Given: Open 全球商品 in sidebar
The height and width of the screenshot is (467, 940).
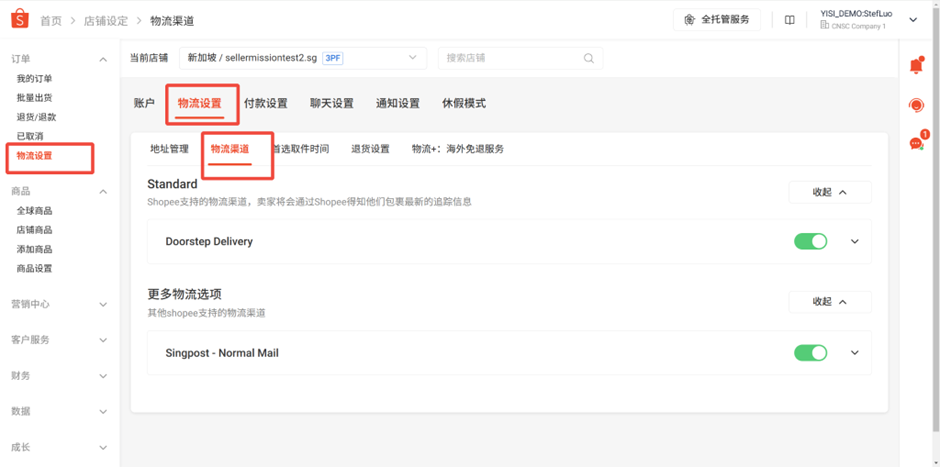Looking at the screenshot, I should pyautogui.click(x=34, y=211).
